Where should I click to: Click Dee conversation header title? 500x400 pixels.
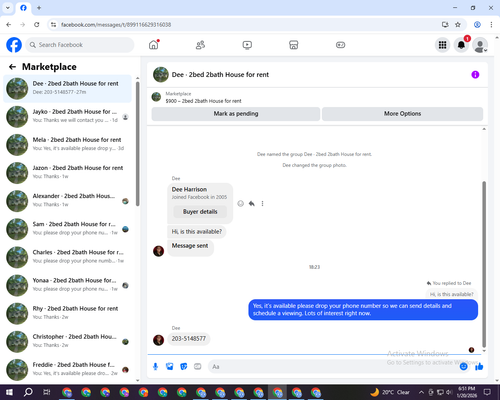[220, 75]
